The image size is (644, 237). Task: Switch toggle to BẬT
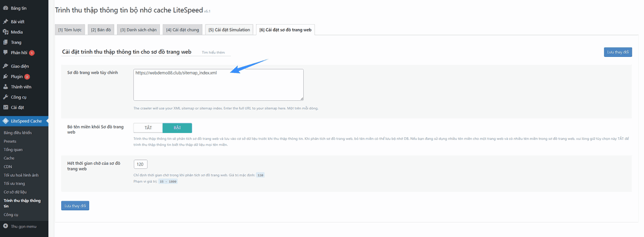pos(177,128)
